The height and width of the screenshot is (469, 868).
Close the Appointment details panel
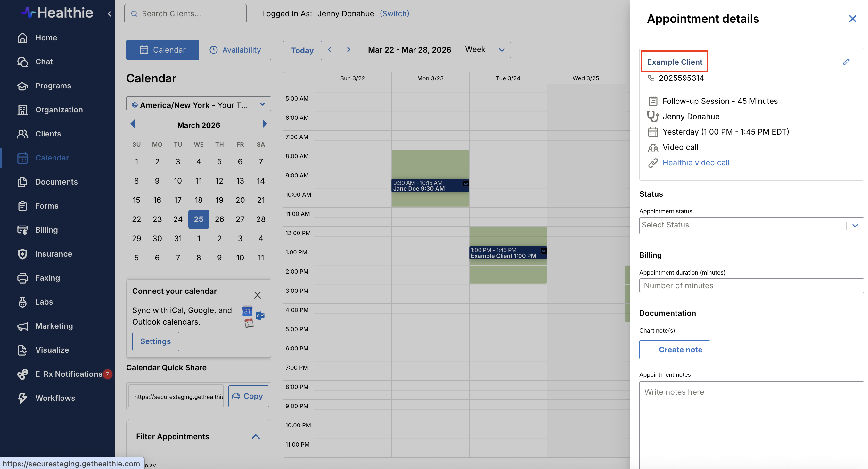(x=852, y=19)
